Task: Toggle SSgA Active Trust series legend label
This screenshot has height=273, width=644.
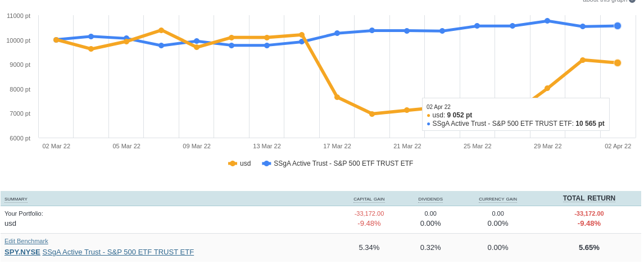Action: click(343, 163)
